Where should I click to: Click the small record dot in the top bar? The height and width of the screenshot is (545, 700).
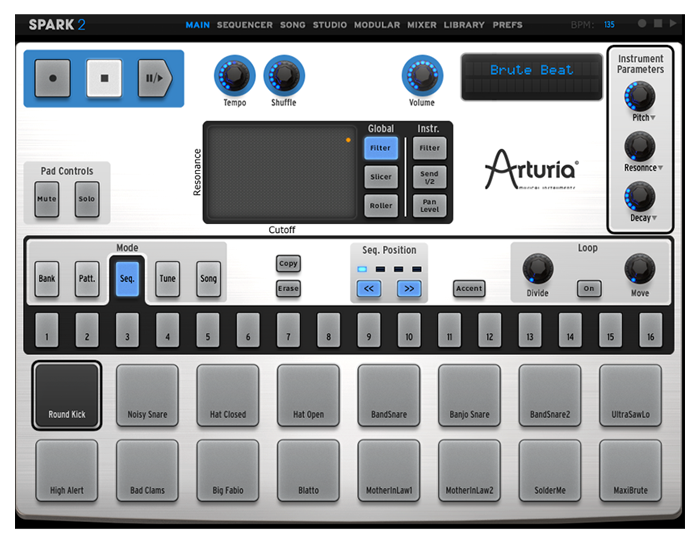(x=642, y=23)
